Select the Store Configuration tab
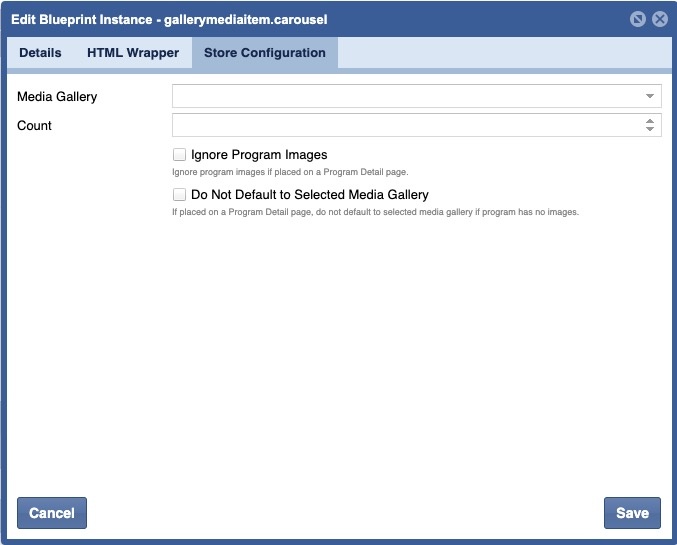The height and width of the screenshot is (545, 677). tap(264, 53)
